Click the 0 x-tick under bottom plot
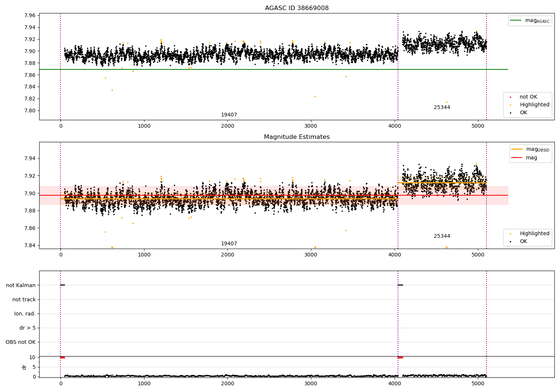Screen dimensions: 560x392 click(x=60, y=383)
